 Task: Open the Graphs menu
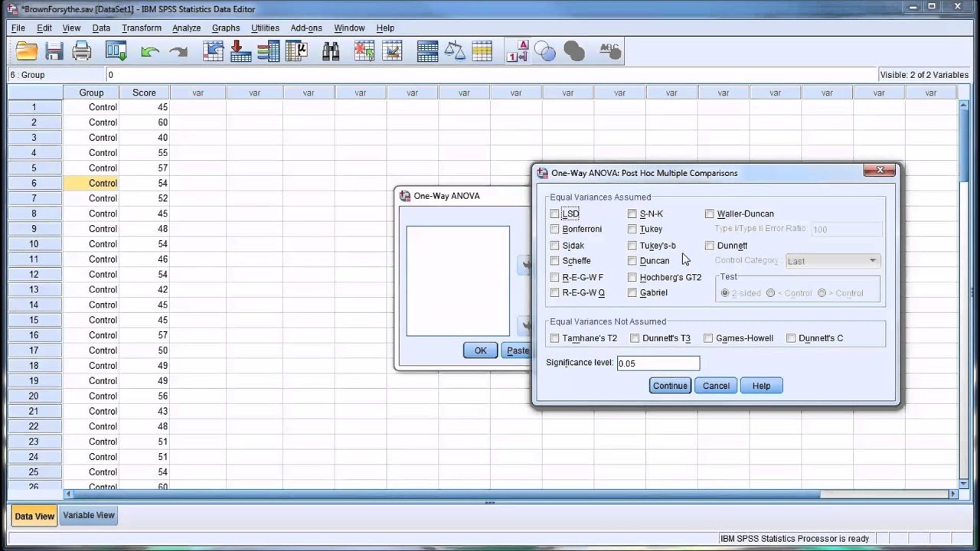226,28
